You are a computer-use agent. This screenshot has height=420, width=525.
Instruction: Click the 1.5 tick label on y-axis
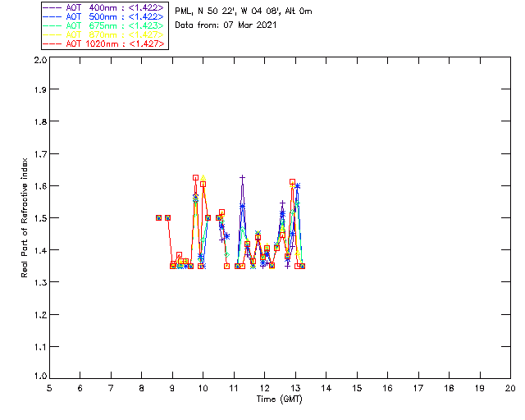pyautogui.click(x=39, y=218)
